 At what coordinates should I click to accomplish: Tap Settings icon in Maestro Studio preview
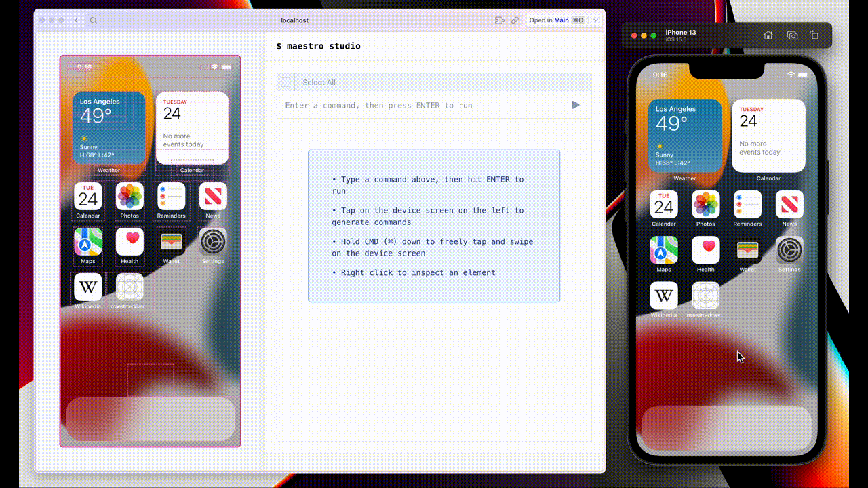point(213,241)
